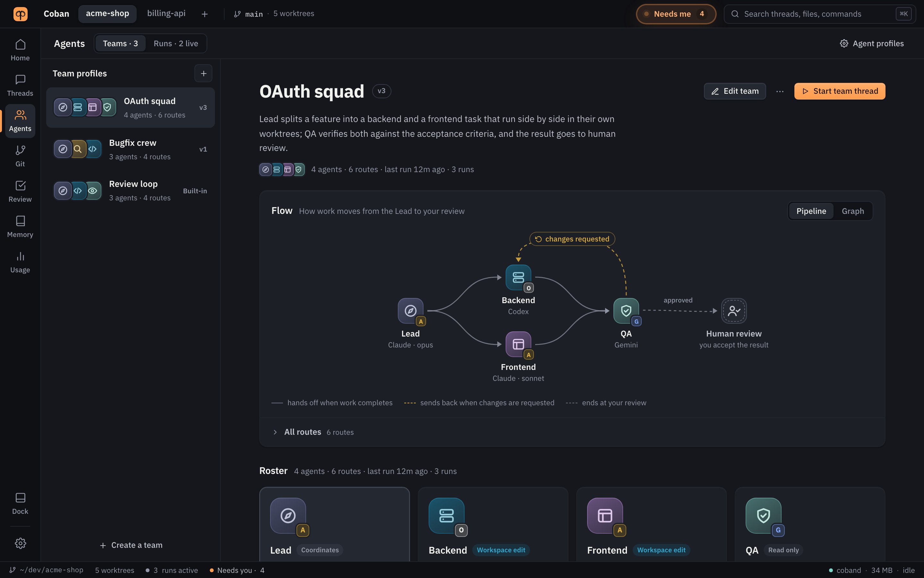Switch flow view to Pipeline
This screenshot has width=924, height=578.
pyautogui.click(x=811, y=211)
